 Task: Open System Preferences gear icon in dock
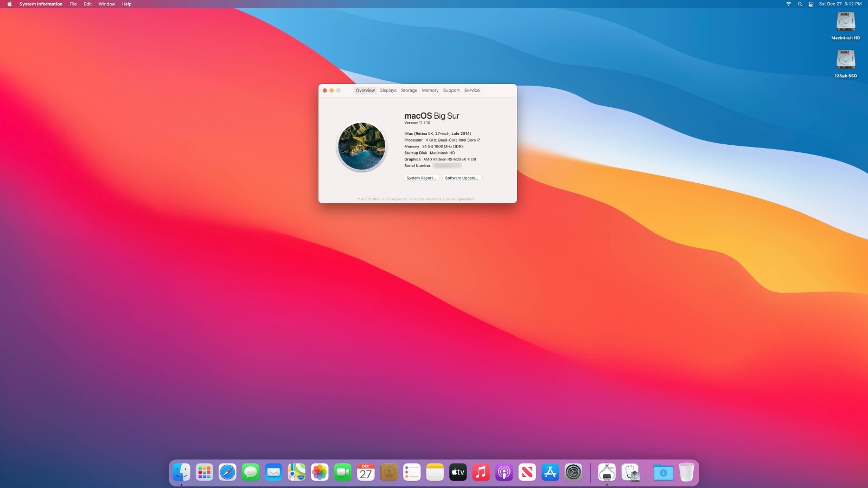(573, 472)
